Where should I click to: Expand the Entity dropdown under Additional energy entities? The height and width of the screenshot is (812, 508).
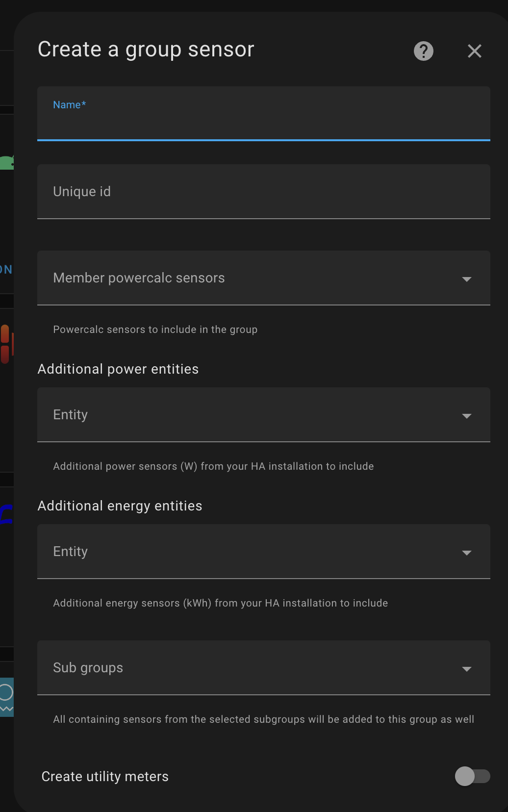[x=467, y=553]
